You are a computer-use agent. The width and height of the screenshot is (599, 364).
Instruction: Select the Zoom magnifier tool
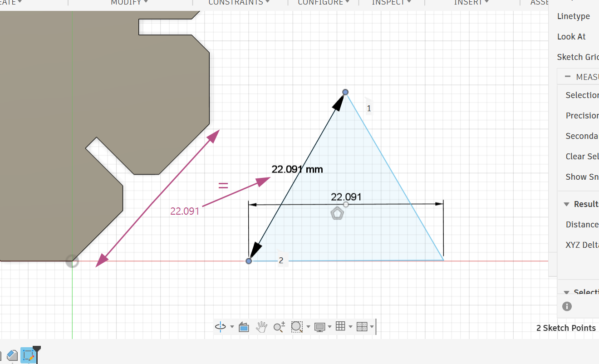pos(279,327)
